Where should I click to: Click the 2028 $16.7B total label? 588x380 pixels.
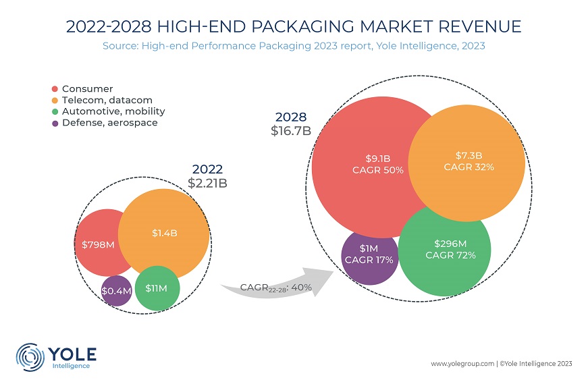pos(291,124)
